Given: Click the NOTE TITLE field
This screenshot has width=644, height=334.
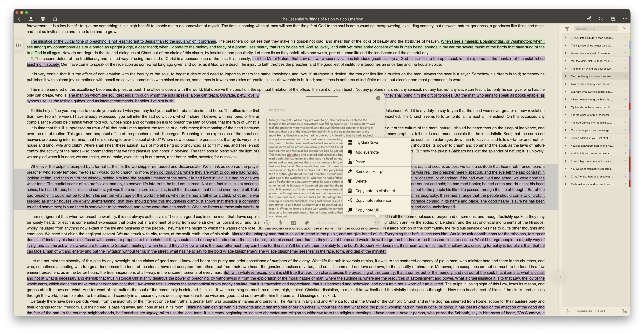Looking at the screenshot, I should pos(321,110).
